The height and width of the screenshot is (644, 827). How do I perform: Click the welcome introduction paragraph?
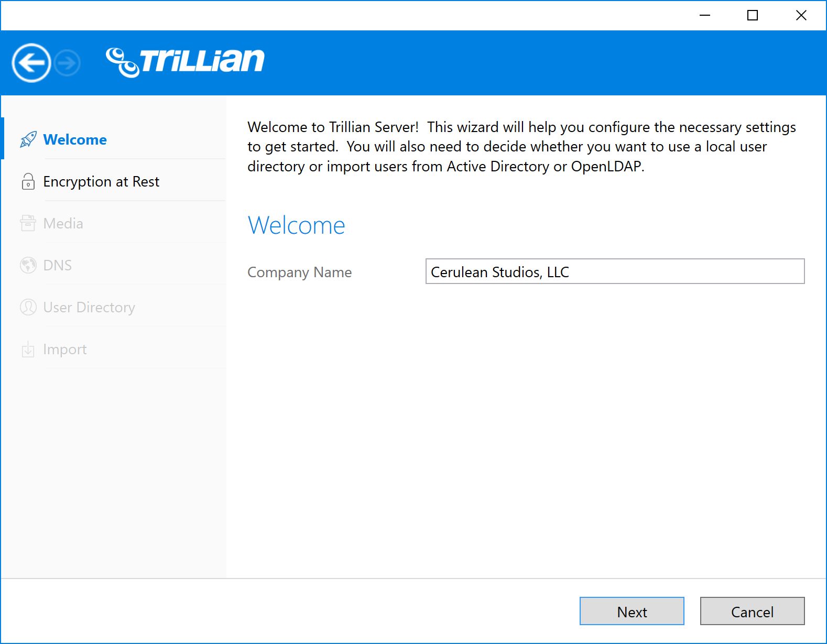(x=521, y=147)
